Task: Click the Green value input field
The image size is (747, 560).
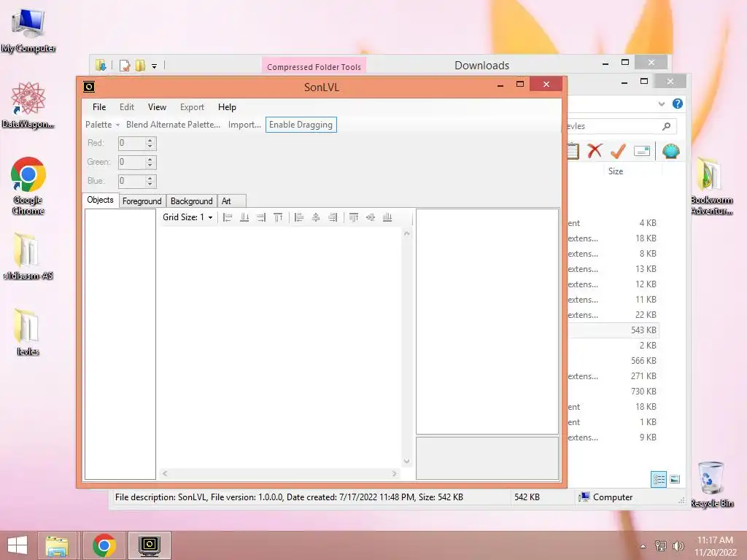Action: coord(131,162)
